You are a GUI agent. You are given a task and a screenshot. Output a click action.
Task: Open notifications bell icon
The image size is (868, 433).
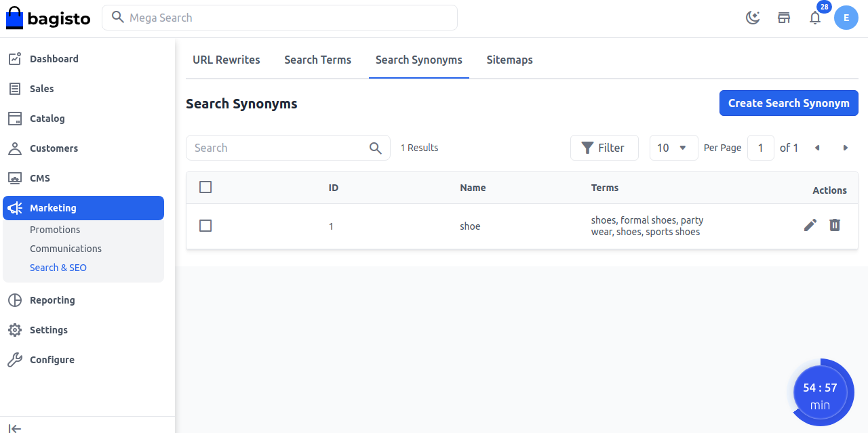click(x=815, y=18)
